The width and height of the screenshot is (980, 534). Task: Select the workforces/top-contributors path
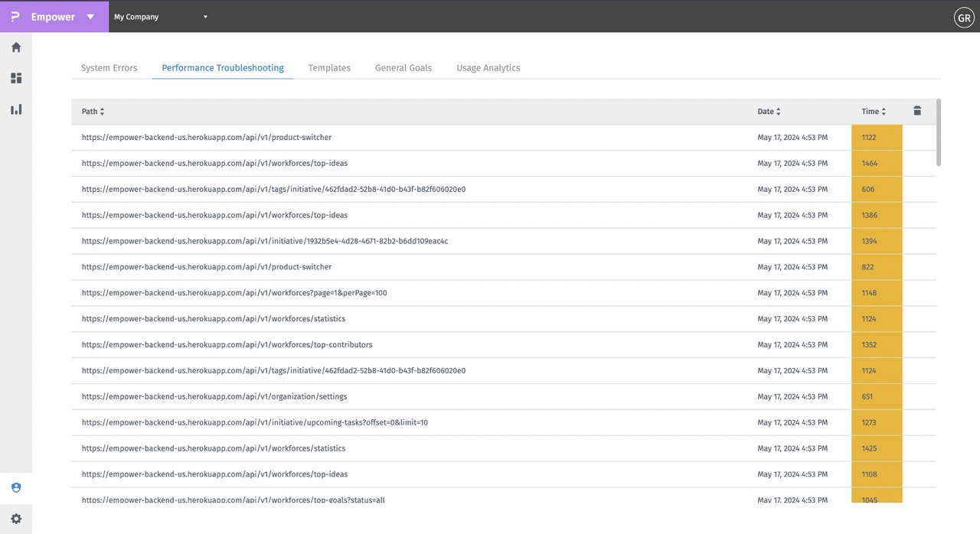[x=227, y=345]
